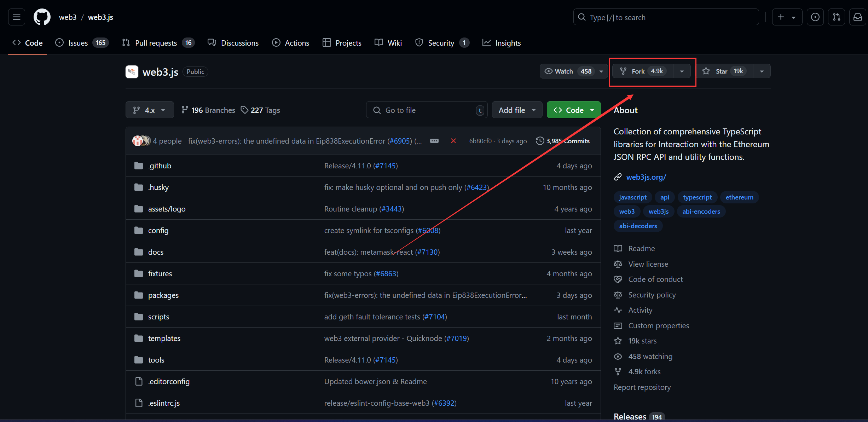This screenshot has height=422, width=868.
Task: Open pull requests icon in top bar
Action: [836, 17]
